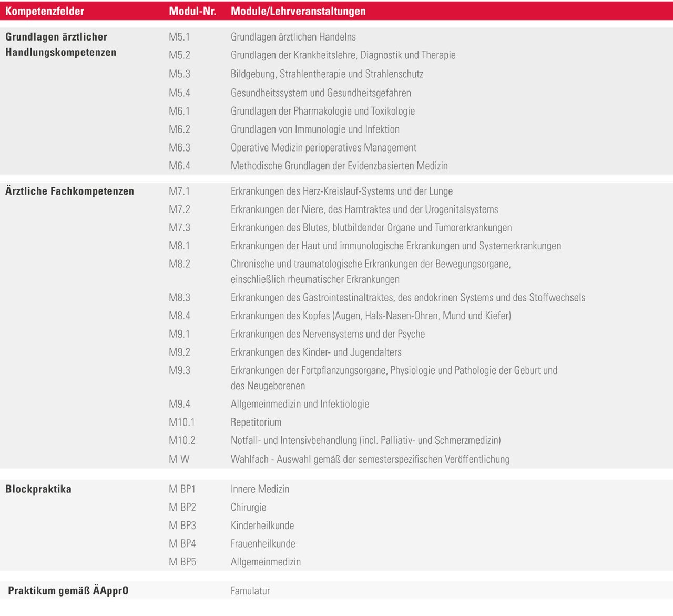The image size is (673, 616).
Task: Click the Kompetenzfelder column header
Action: pyautogui.click(x=45, y=11)
